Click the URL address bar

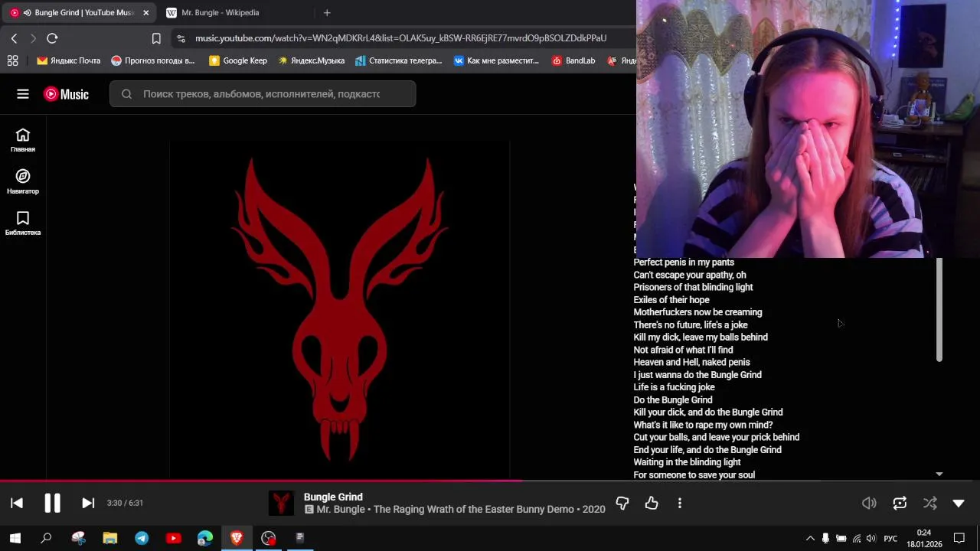400,38
